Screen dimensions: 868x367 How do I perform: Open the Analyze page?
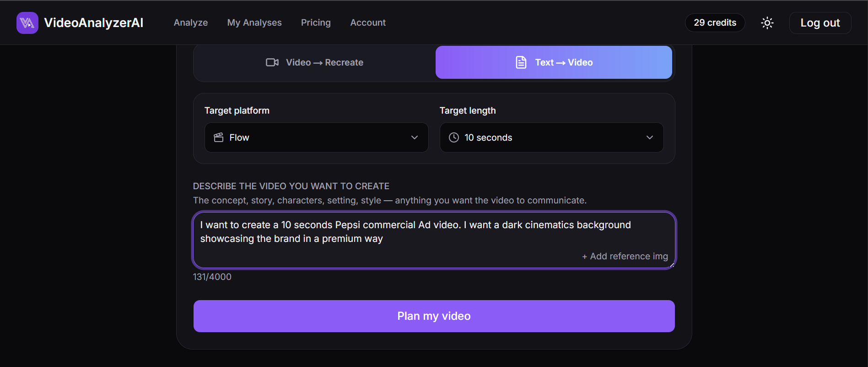tap(191, 22)
